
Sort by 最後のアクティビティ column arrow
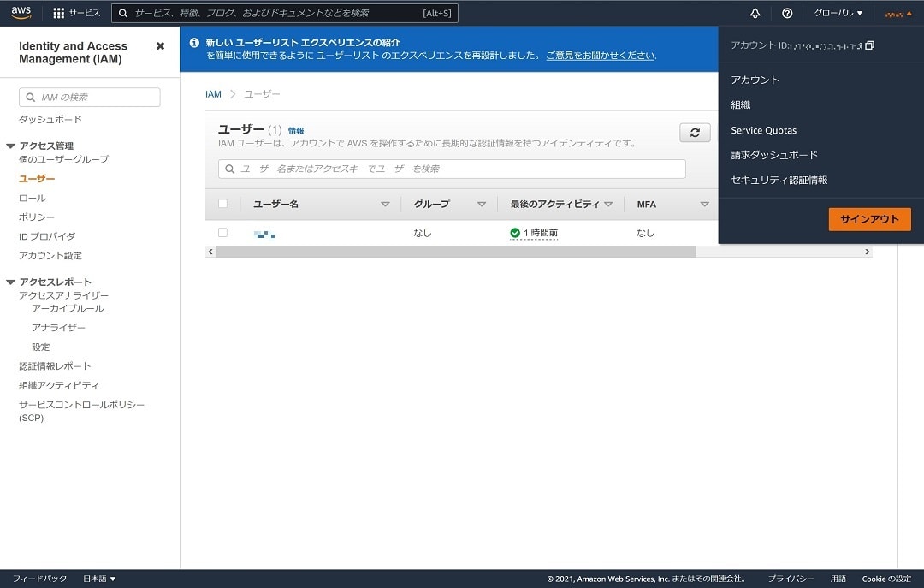tap(608, 204)
